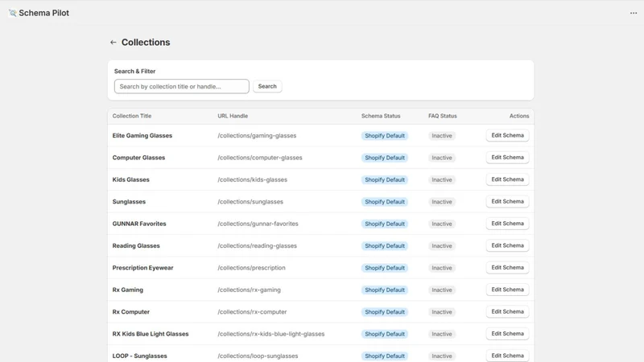Image resolution: width=644 pixels, height=362 pixels.
Task: Select the Collection Title column header
Action: (132, 116)
